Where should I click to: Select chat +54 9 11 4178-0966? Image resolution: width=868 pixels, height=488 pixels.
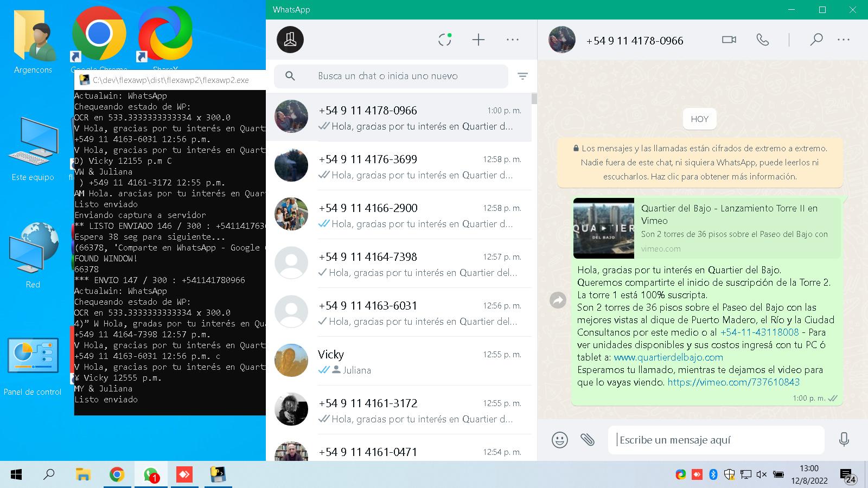click(399, 117)
